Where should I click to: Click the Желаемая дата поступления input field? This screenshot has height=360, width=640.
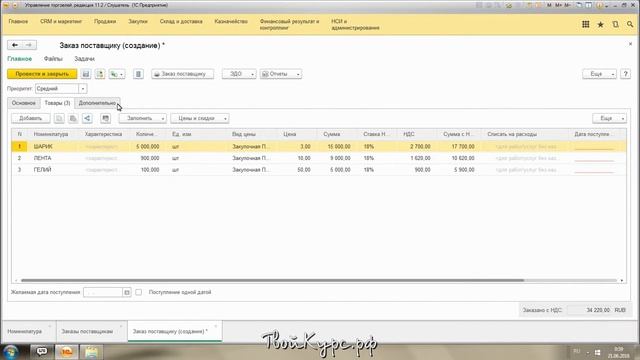(103, 292)
